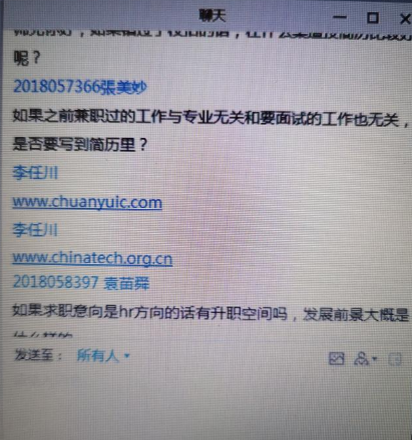Open the send image icon
The width and height of the screenshot is (414, 442).
pos(336,359)
